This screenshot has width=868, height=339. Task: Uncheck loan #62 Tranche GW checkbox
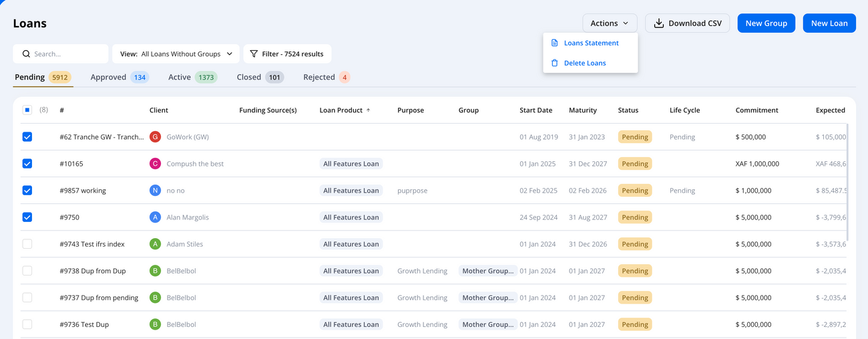tap(27, 136)
